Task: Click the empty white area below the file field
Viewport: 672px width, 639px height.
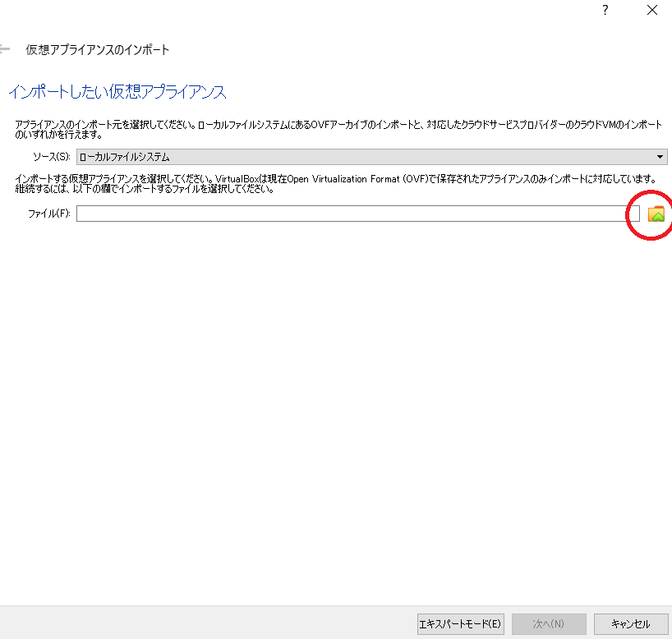Action: click(x=329, y=394)
